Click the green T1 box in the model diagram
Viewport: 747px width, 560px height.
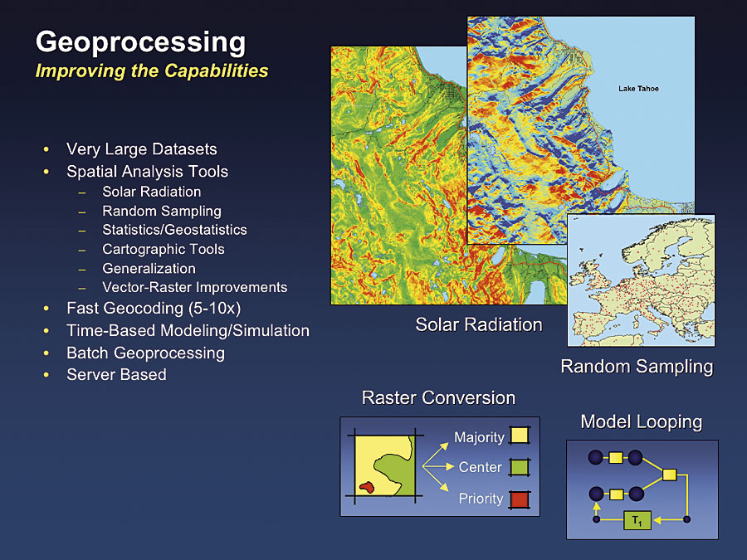pyautogui.click(x=637, y=519)
